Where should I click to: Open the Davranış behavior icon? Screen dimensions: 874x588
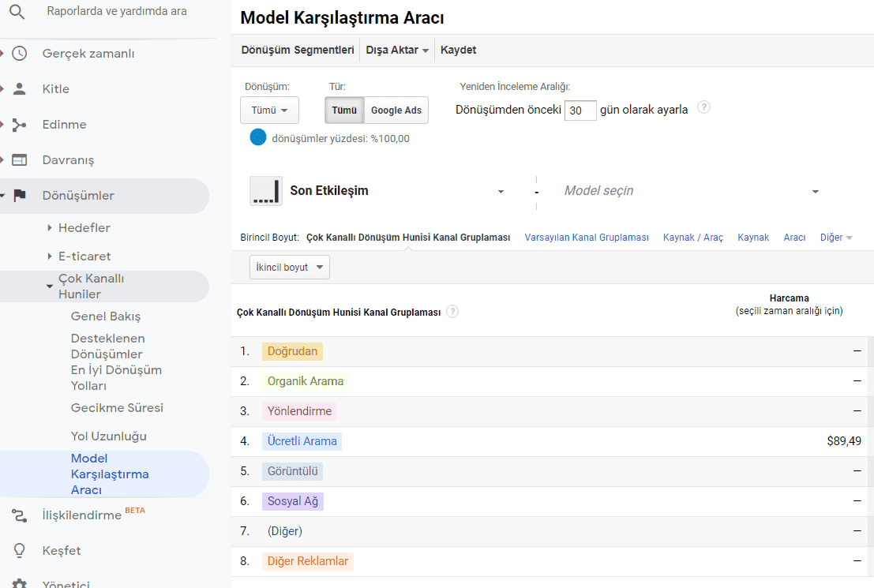20,160
